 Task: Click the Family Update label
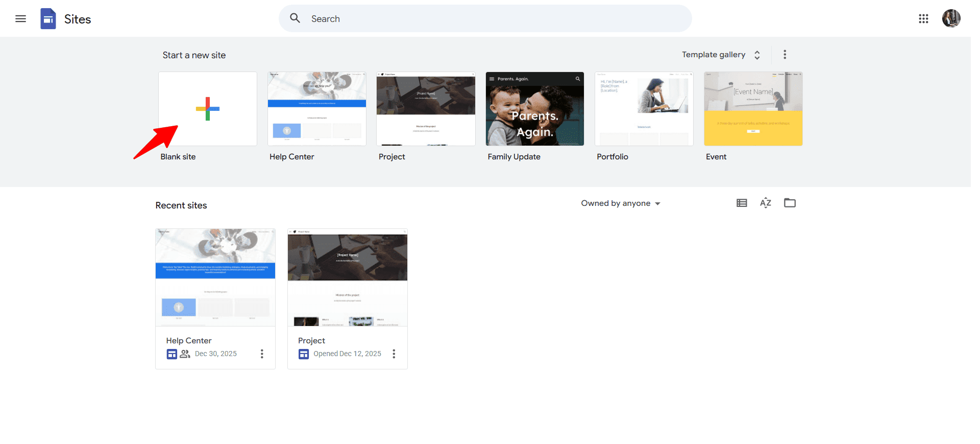coord(514,157)
